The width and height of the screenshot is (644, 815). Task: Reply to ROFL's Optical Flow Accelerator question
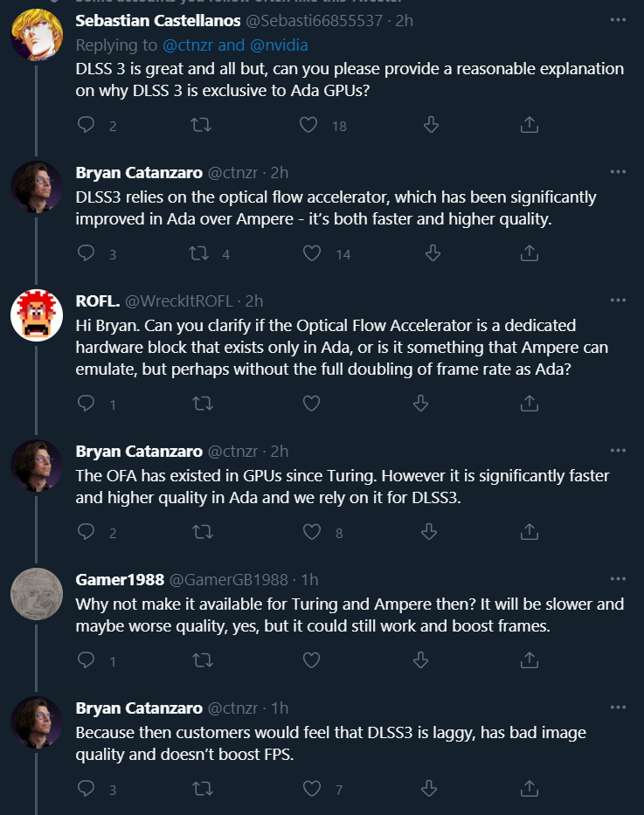(x=86, y=403)
